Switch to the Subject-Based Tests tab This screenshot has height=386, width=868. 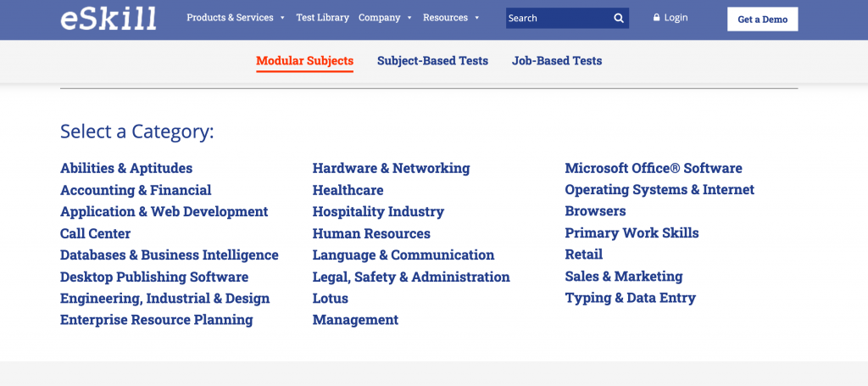432,61
